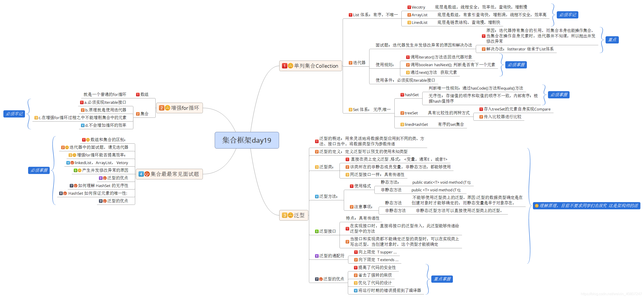Select the 必须牢记 label beside List entries
The image size is (644, 298).
click(x=567, y=15)
